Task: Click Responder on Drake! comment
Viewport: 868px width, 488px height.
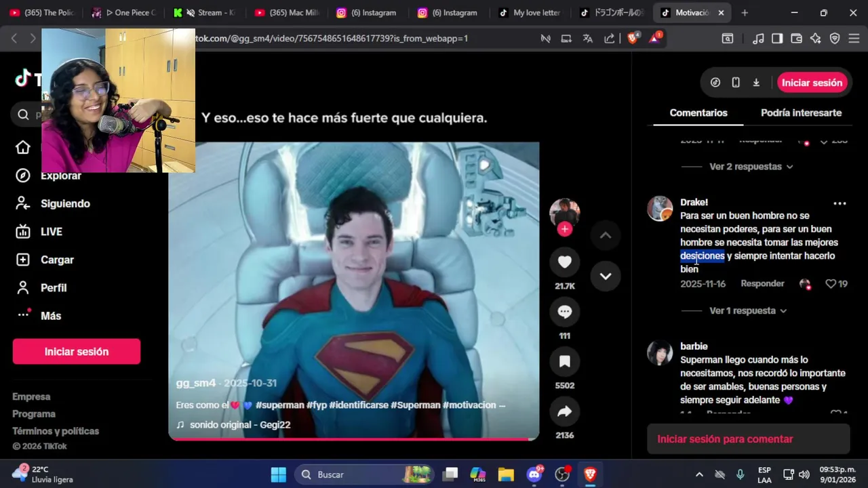Action: pyautogui.click(x=762, y=284)
